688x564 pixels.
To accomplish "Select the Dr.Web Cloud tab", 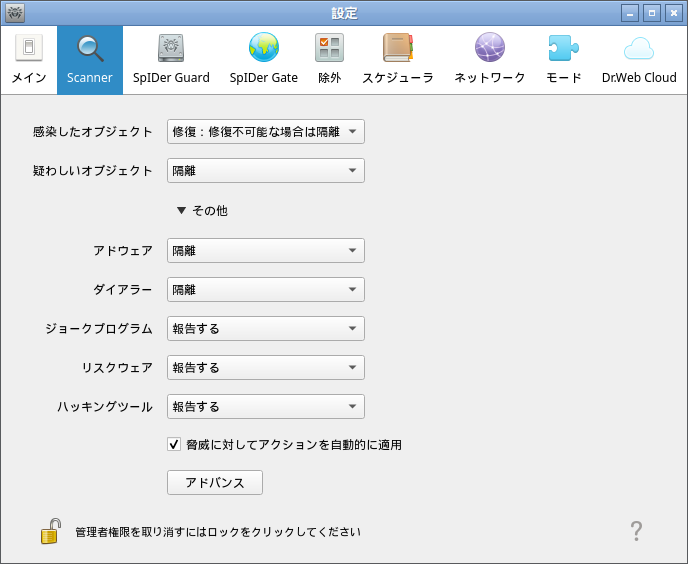I will (639, 60).
